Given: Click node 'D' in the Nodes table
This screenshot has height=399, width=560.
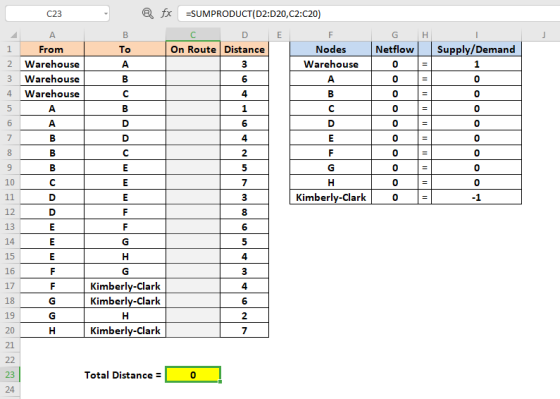Looking at the screenshot, I should pos(331,124).
